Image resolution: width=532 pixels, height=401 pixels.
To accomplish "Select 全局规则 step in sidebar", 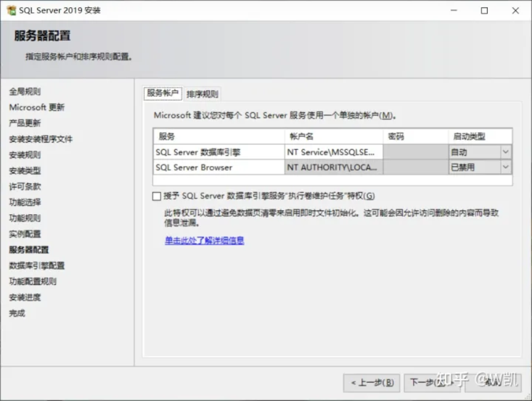I will click(x=25, y=91).
